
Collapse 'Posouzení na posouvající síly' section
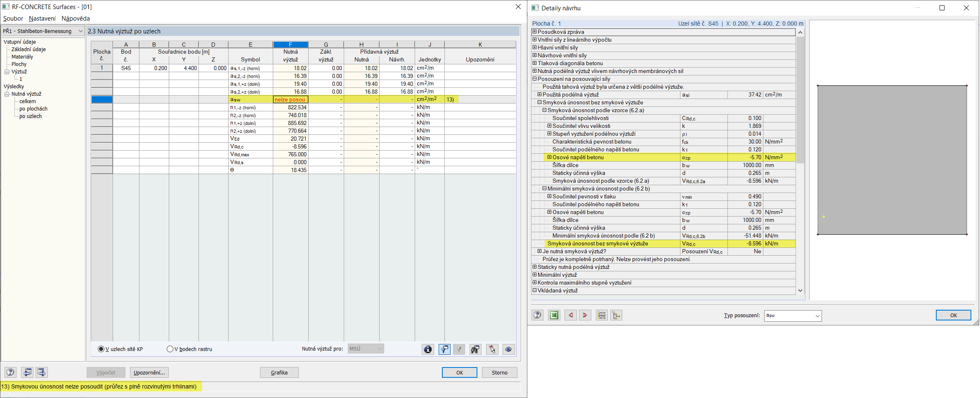(x=534, y=79)
